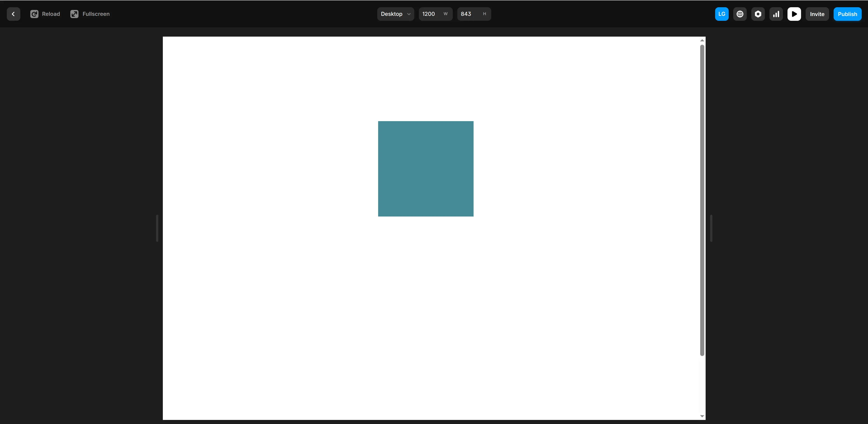Open the analytics bar chart icon
This screenshot has width=868, height=424.
point(776,14)
